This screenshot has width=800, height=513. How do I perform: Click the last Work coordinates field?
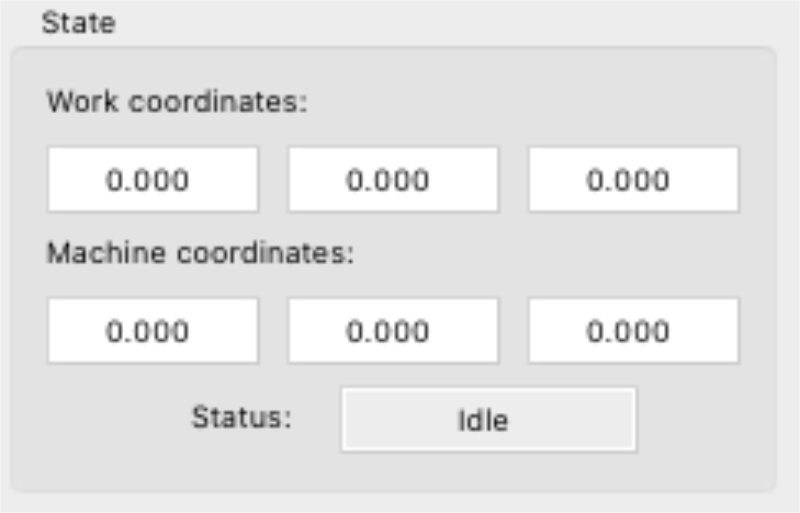pos(633,180)
